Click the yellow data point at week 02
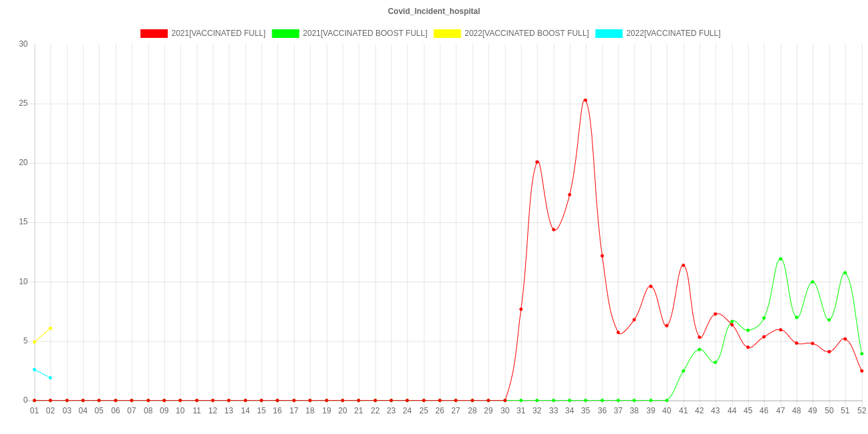868x434 pixels. point(51,328)
